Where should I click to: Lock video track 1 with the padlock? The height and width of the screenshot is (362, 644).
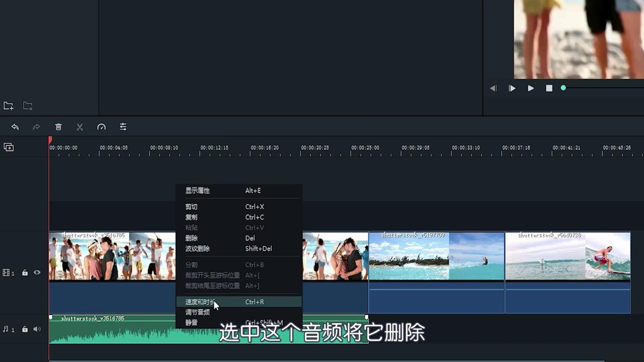25,272
